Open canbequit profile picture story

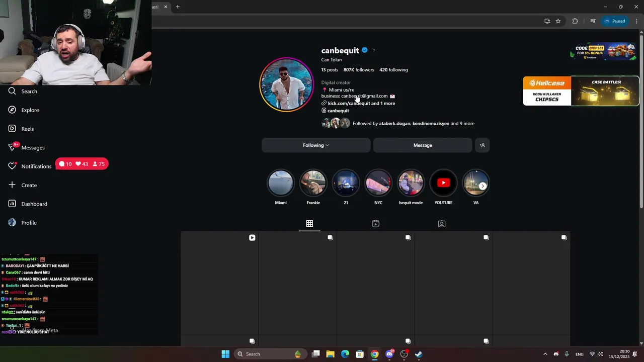(x=286, y=84)
